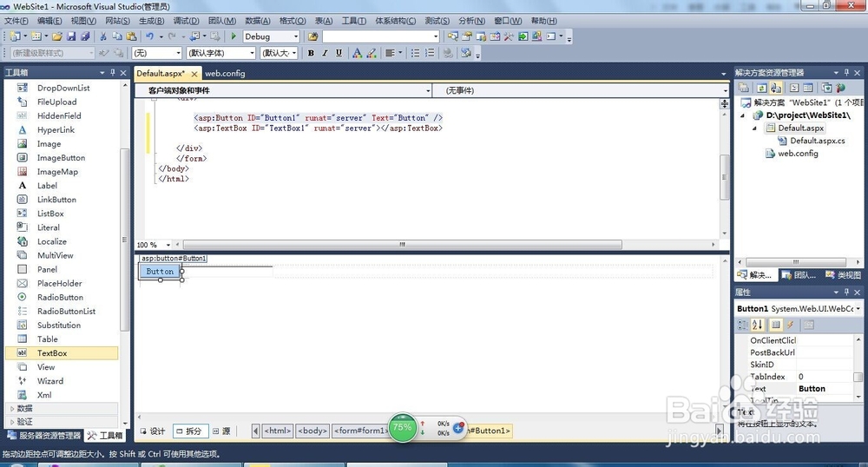Show Properties list in Properties panel
Viewport: 868px width, 467px height.
[775, 325]
